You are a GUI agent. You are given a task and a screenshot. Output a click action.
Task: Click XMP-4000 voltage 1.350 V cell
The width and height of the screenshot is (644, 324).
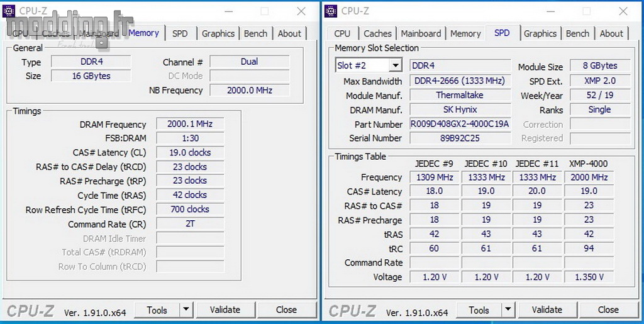click(589, 277)
